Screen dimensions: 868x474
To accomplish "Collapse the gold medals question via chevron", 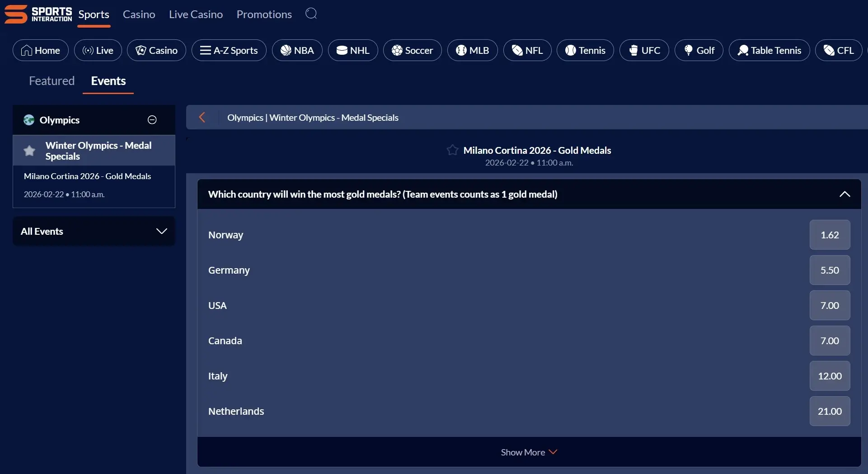I will click(x=845, y=194).
